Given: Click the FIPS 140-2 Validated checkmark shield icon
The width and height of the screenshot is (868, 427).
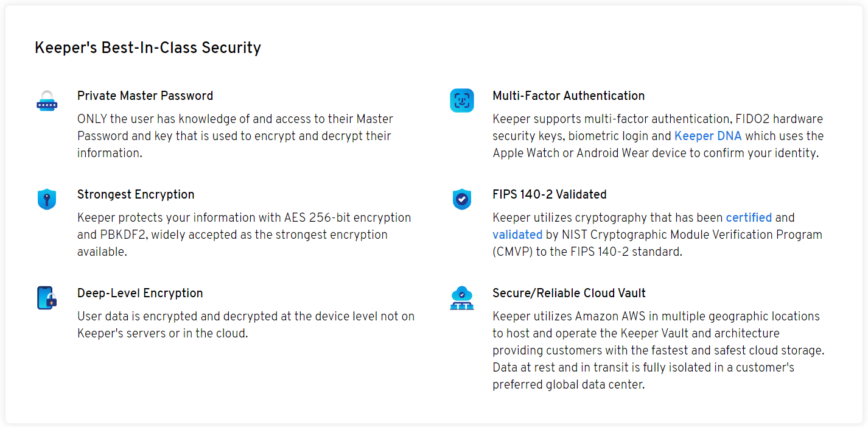Looking at the screenshot, I should pos(462,199).
